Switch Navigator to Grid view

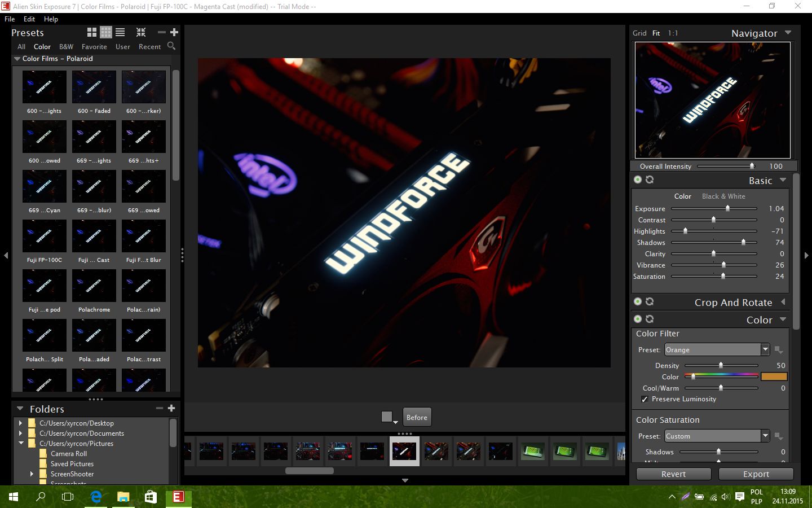639,33
